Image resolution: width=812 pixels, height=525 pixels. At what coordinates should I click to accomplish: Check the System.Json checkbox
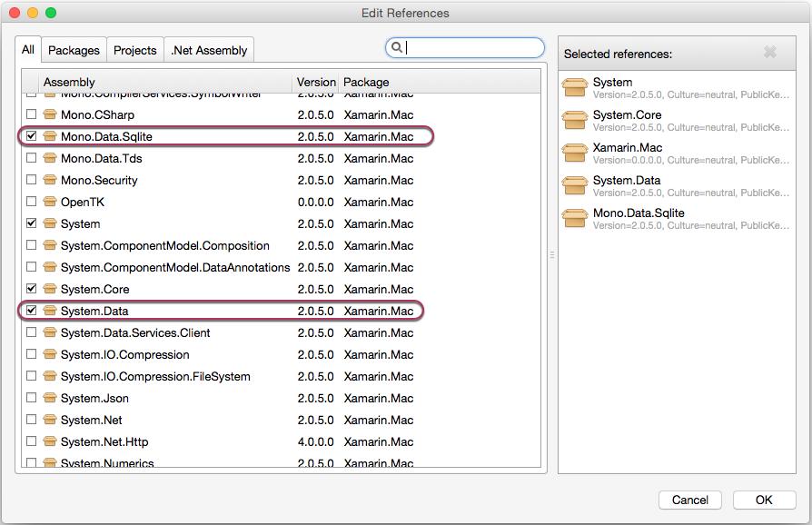[x=32, y=397]
